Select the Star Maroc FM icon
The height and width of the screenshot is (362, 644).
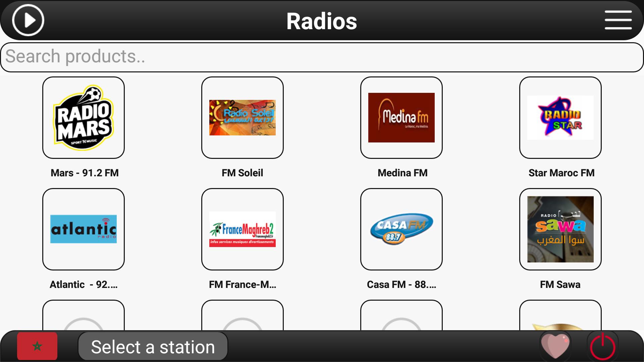[560, 117]
